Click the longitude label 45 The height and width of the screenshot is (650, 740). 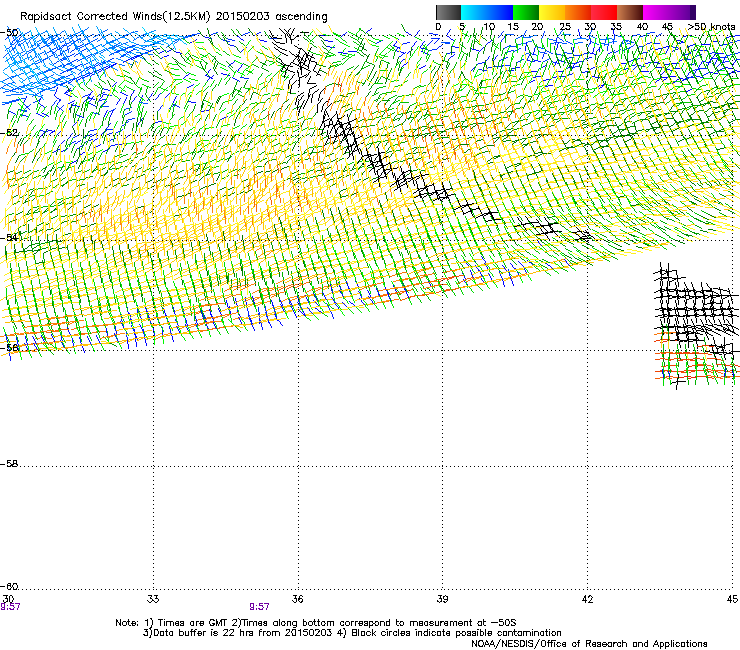coord(732,599)
